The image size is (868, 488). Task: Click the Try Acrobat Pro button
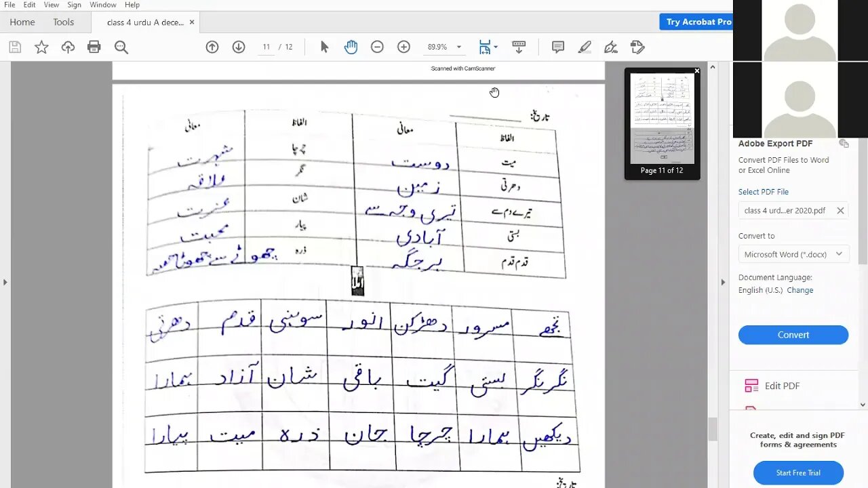tap(698, 22)
